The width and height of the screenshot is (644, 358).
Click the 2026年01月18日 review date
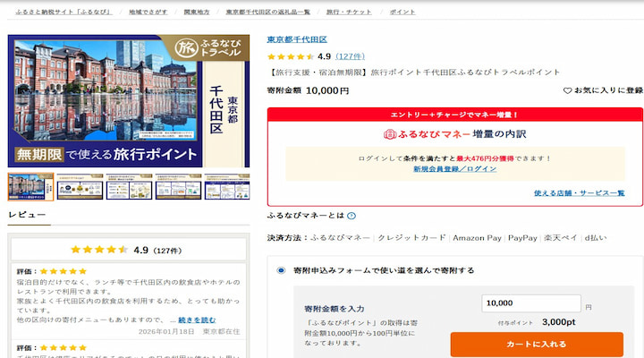coord(166,331)
